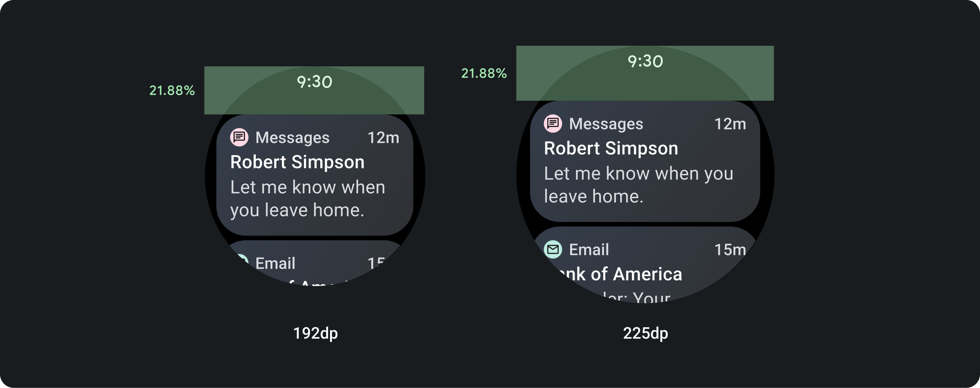Viewport: 980px width, 388px height.
Task: Tap the Email label on the 192dp watch
Action: [275, 263]
